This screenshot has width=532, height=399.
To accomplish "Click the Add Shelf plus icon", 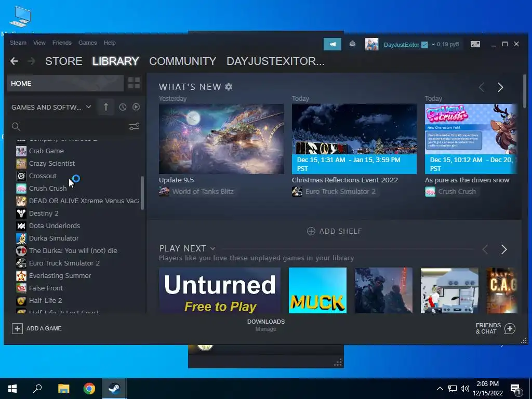I will click(311, 231).
